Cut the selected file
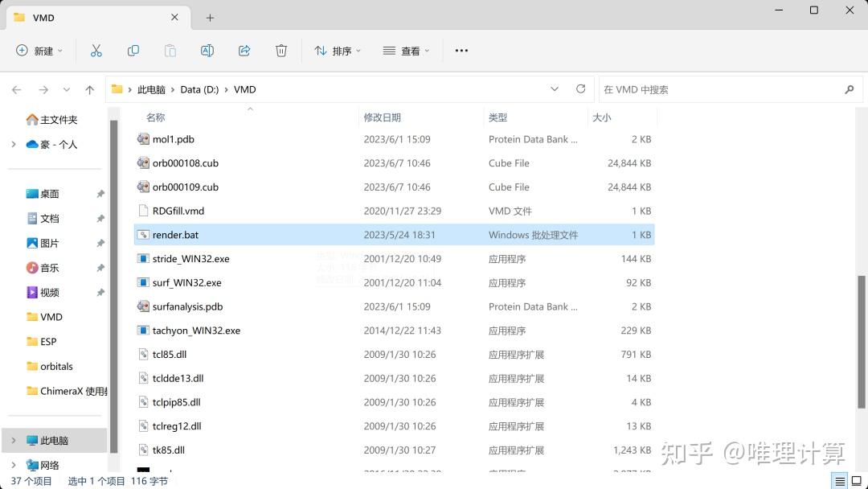Image resolution: width=868 pixels, height=489 pixels. 96,50
